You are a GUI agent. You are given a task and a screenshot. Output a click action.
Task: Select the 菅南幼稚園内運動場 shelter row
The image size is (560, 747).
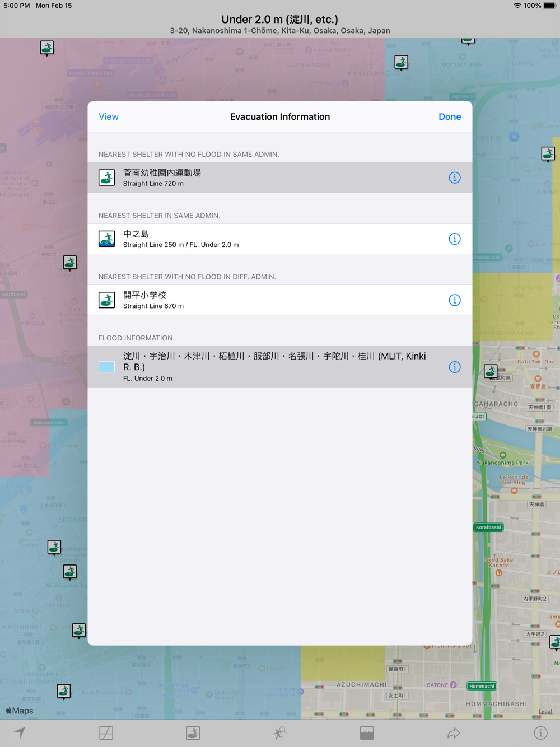pyautogui.click(x=280, y=178)
